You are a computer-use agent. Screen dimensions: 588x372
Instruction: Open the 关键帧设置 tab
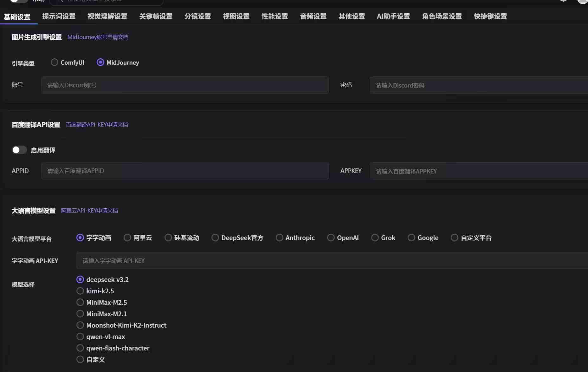coord(156,16)
